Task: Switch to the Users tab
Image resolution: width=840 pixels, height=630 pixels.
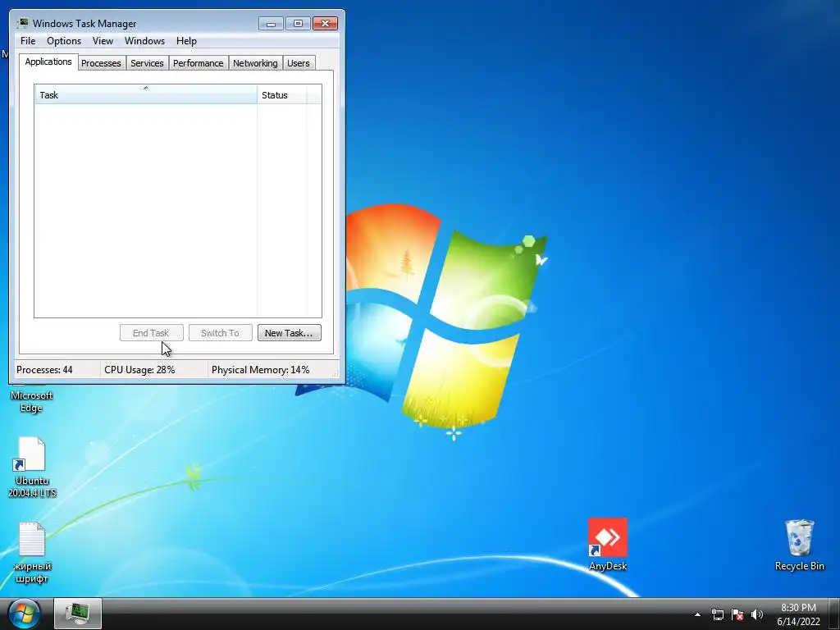Action: point(298,63)
